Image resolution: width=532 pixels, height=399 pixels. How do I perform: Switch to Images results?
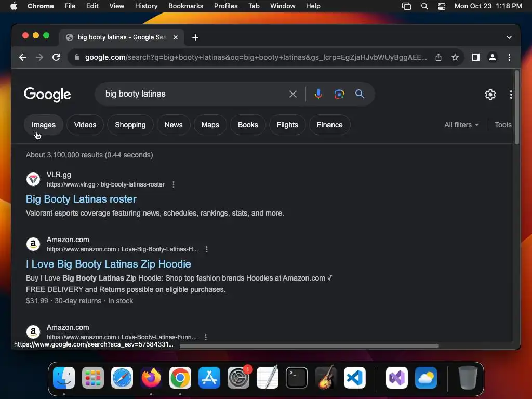44,125
